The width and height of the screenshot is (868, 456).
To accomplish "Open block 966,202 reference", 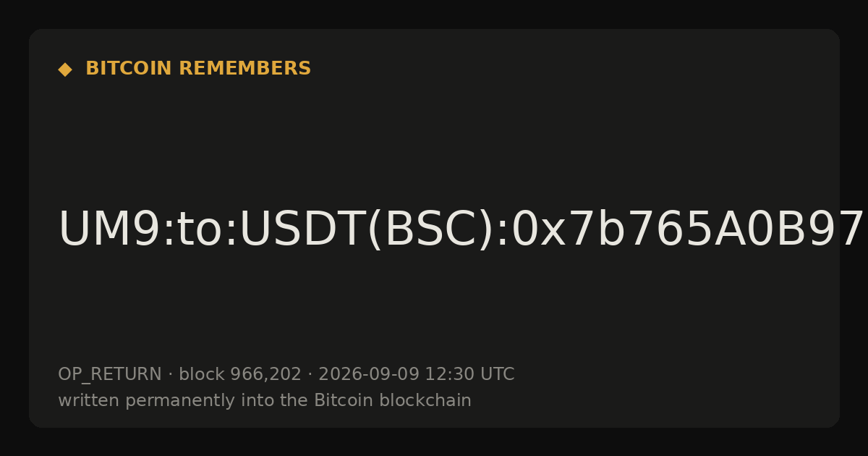I will pyautogui.click(x=240, y=375).
